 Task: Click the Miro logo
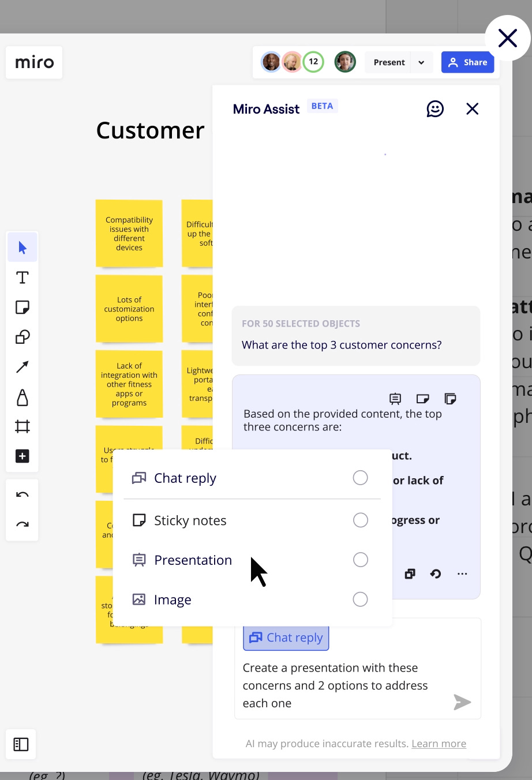click(35, 62)
